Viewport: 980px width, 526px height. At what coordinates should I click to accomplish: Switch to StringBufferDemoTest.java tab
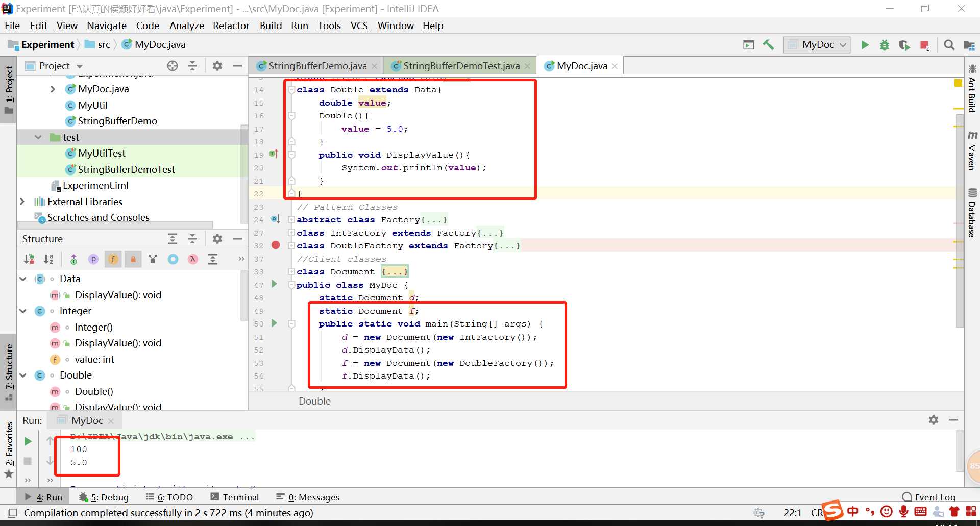pos(461,66)
